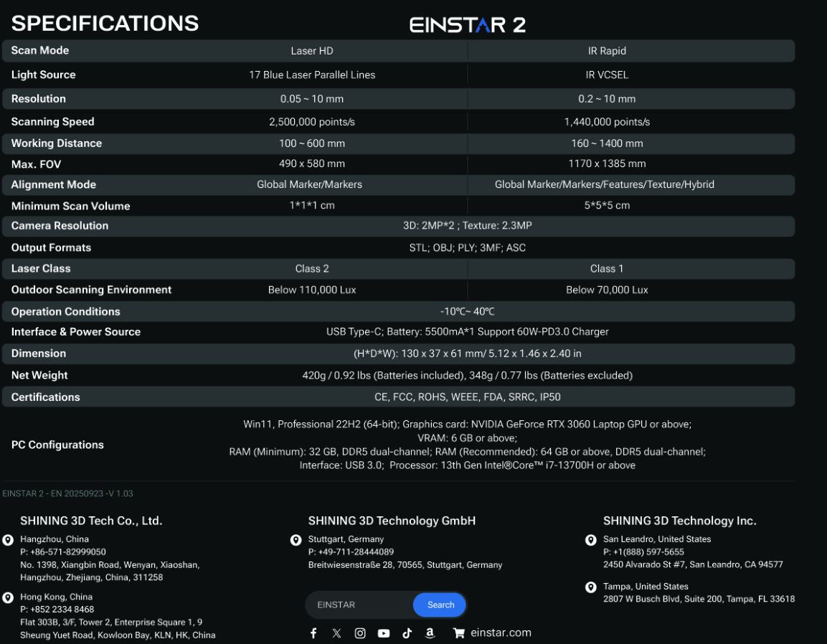This screenshot has width=827, height=644.
Task: Click the phone number +1(888) 597-5655
Action: pos(643,552)
